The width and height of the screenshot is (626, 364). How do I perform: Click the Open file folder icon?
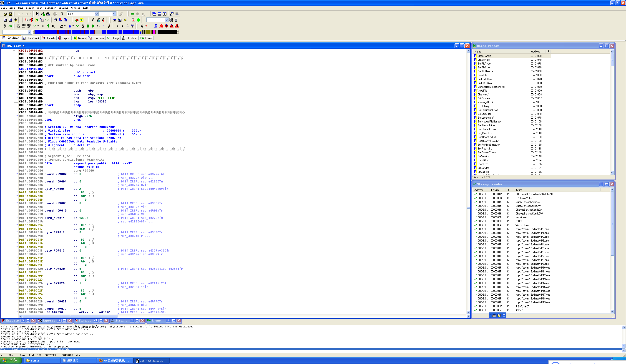[5, 14]
